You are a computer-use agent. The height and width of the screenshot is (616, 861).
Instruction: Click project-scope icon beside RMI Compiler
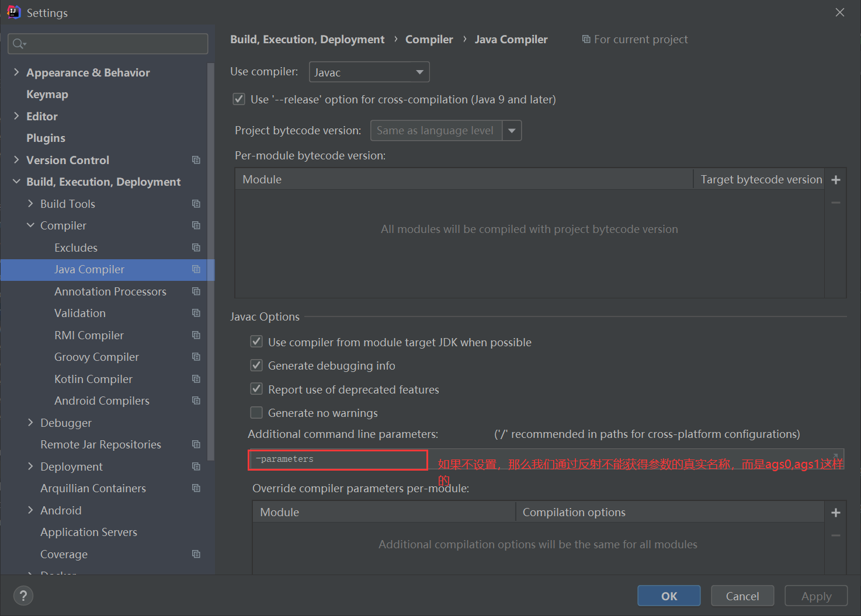[x=196, y=335]
